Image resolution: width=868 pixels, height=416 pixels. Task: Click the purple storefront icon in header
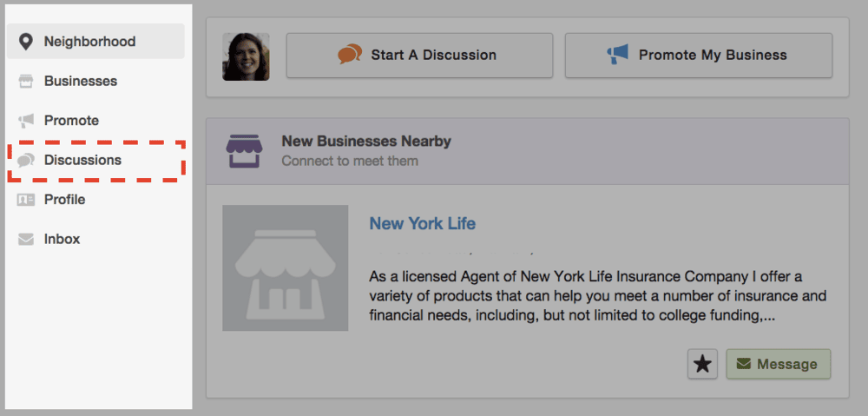[243, 150]
